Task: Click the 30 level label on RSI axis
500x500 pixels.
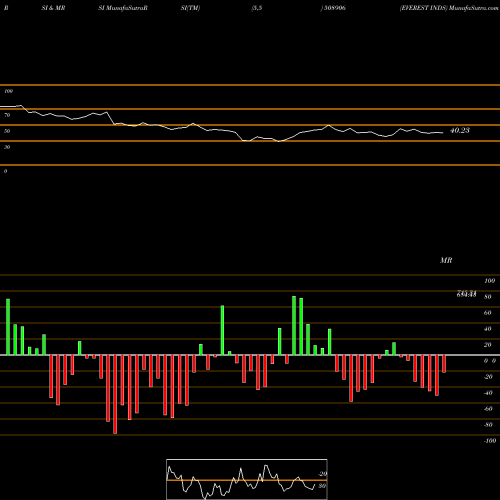Action: pos(7,147)
